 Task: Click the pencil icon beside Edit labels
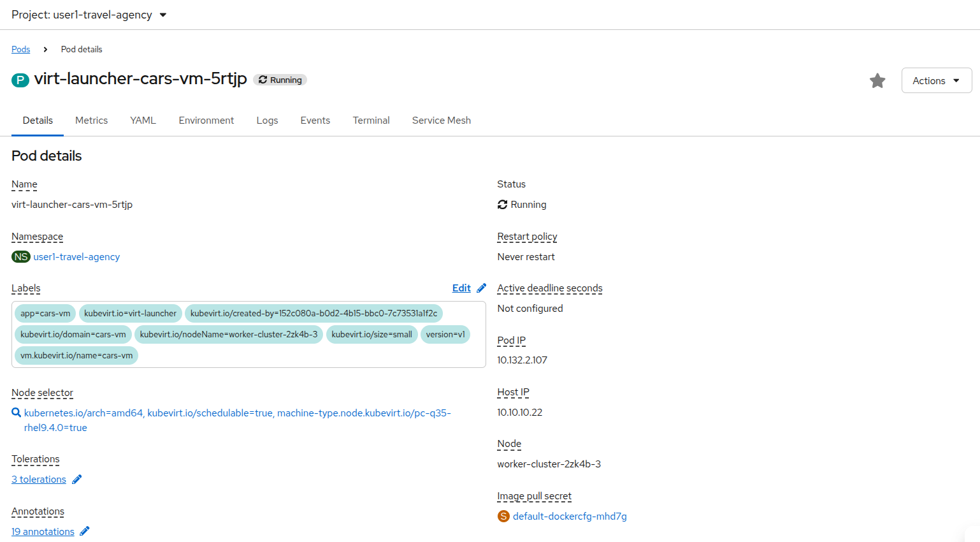pos(482,288)
